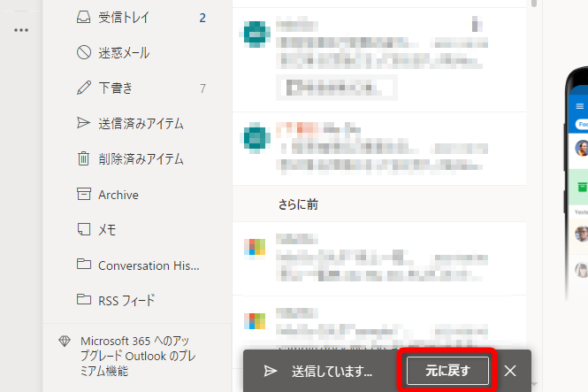Viewport: 588px width, 392px height.
Task: Click the junk mail blocked-circle icon
Action: coord(84,52)
